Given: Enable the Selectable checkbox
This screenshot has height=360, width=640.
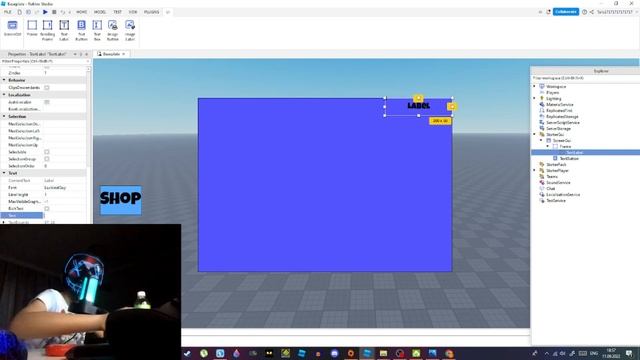Looking at the screenshot, I should [47, 152].
